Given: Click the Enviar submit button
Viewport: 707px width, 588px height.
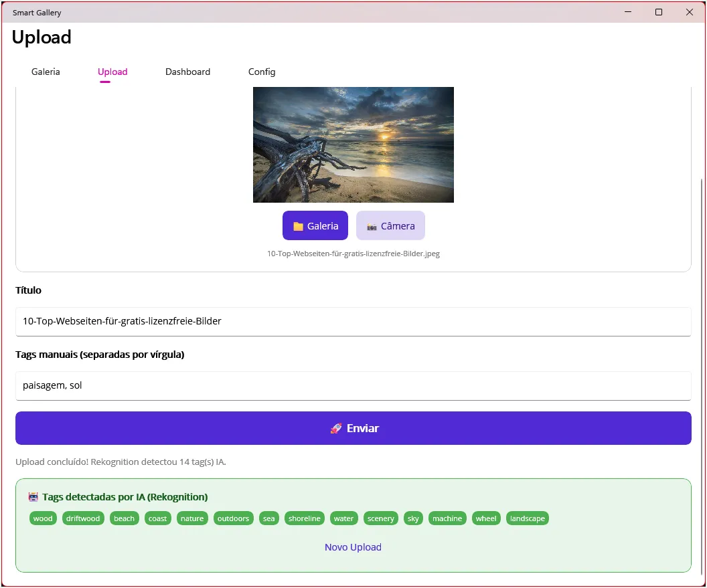Looking at the screenshot, I should tap(353, 428).
